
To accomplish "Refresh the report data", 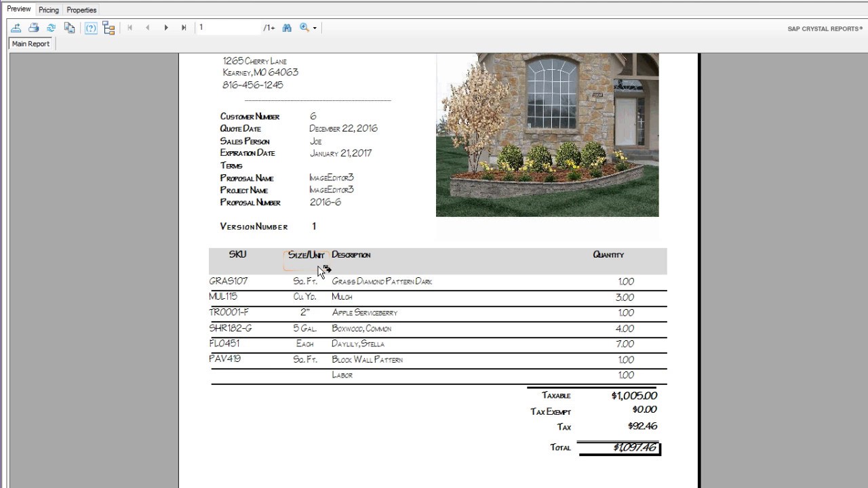I will pyautogui.click(x=51, y=28).
